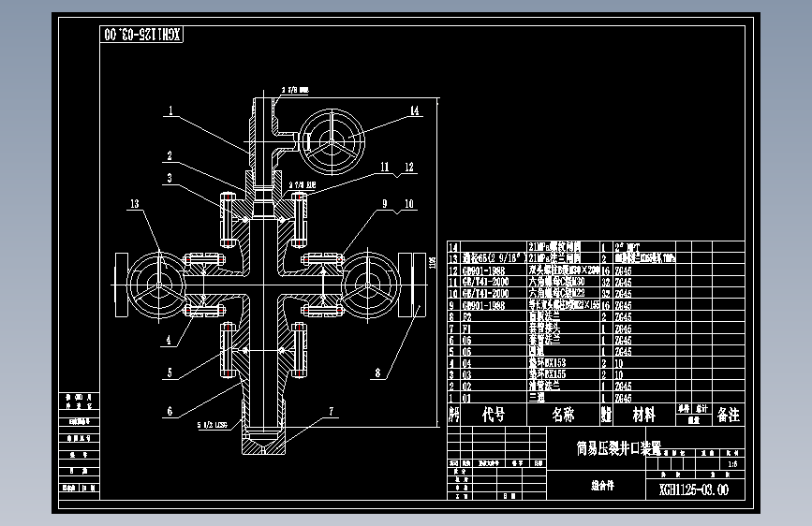Viewport: 812px width, 526px height.
Task: Click material ZG45 in parts list row 12
Action: [x=624, y=270]
